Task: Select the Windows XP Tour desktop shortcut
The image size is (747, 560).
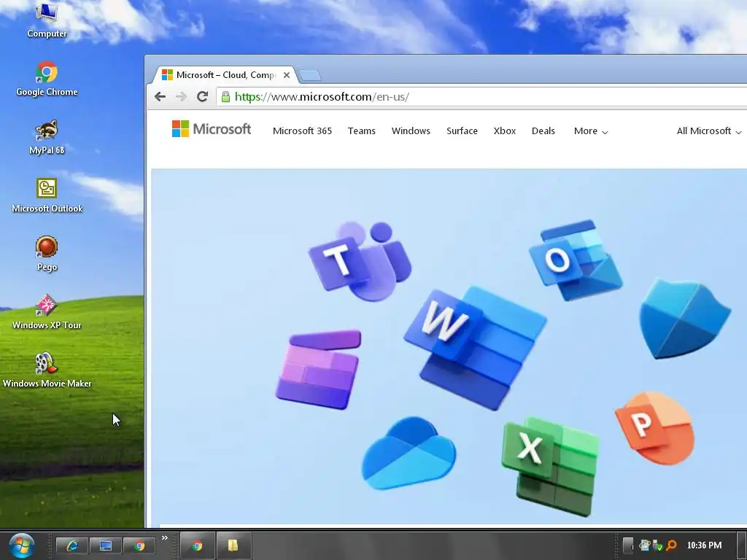Action: [x=47, y=312]
